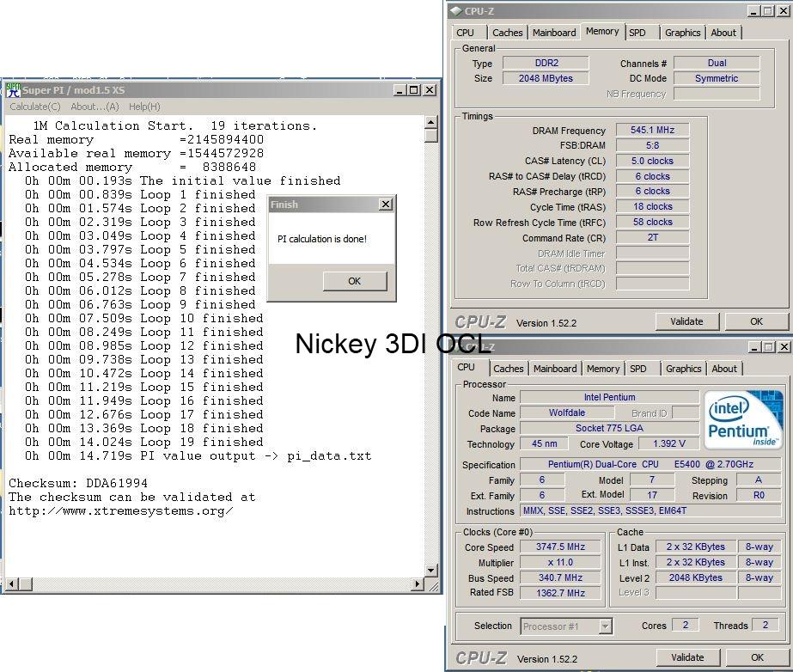The width and height of the screenshot is (793, 672).
Task: Click Code Name field Wolfdale
Action: [567, 413]
